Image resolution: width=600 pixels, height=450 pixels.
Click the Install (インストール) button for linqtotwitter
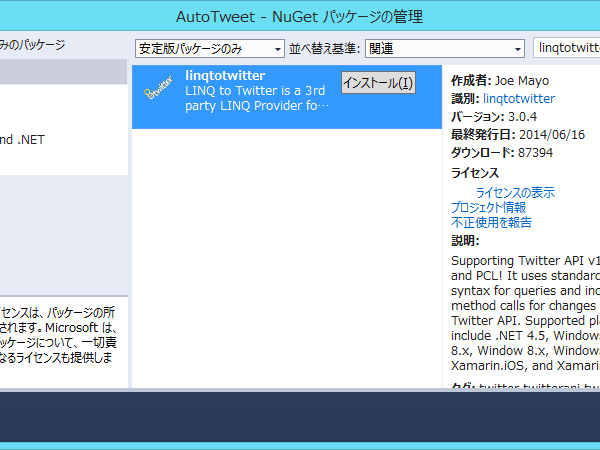(378, 83)
